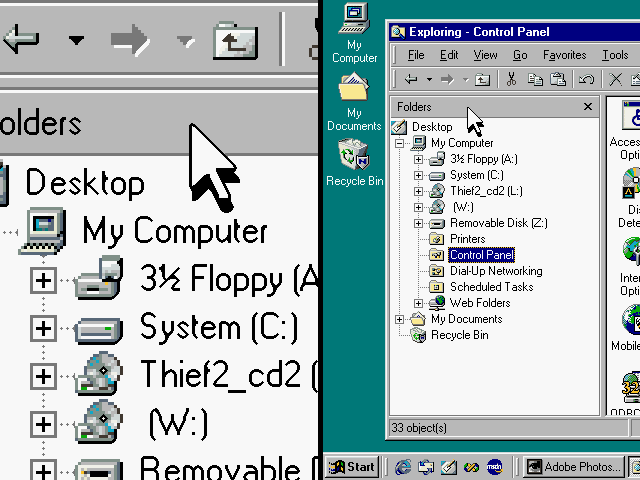
Task: Expand Web Folders in the Explorer tree
Action: coord(418,303)
